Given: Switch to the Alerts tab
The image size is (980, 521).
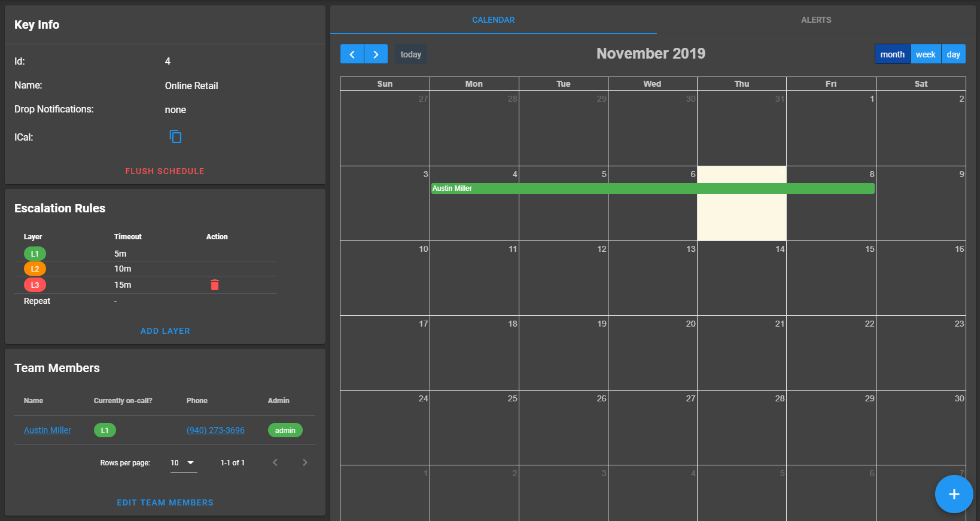Looking at the screenshot, I should click(816, 20).
